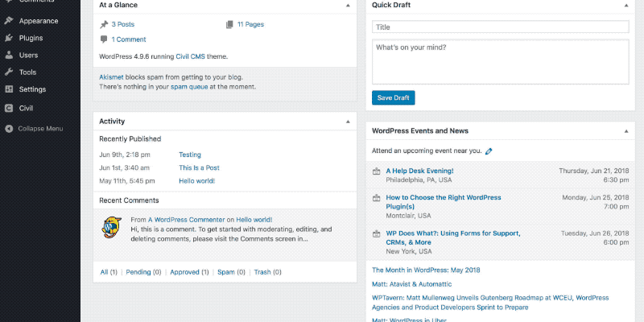Follow the Akismet link

(111, 77)
